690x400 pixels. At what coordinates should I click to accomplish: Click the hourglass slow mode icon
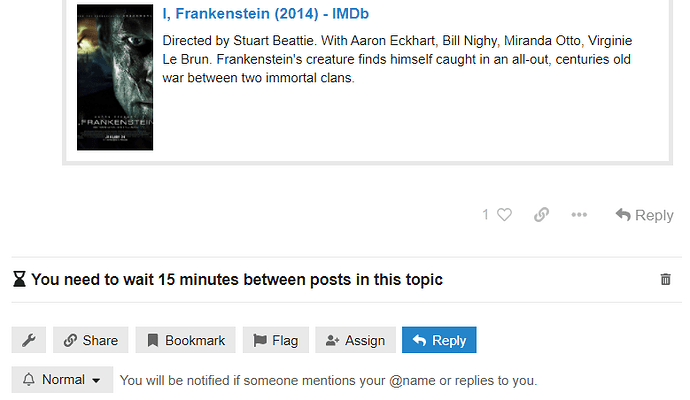pyautogui.click(x=19, y=280)
